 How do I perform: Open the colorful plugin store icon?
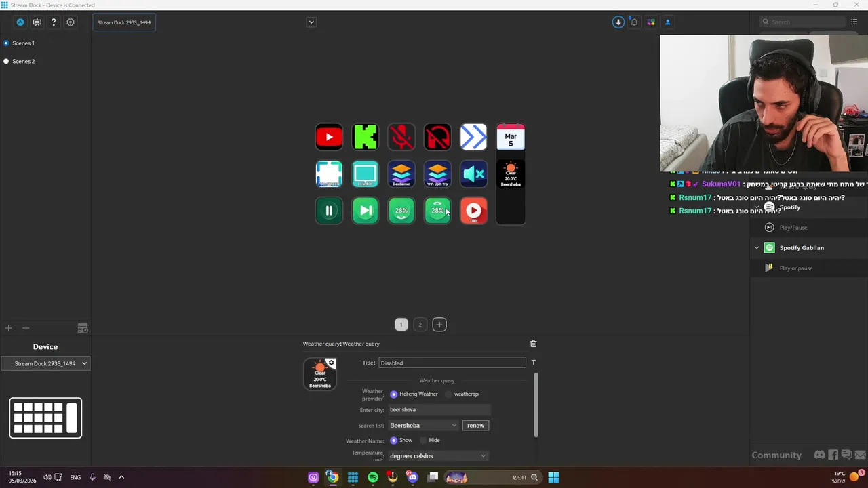pyautogui.click(x=651, y=22)
